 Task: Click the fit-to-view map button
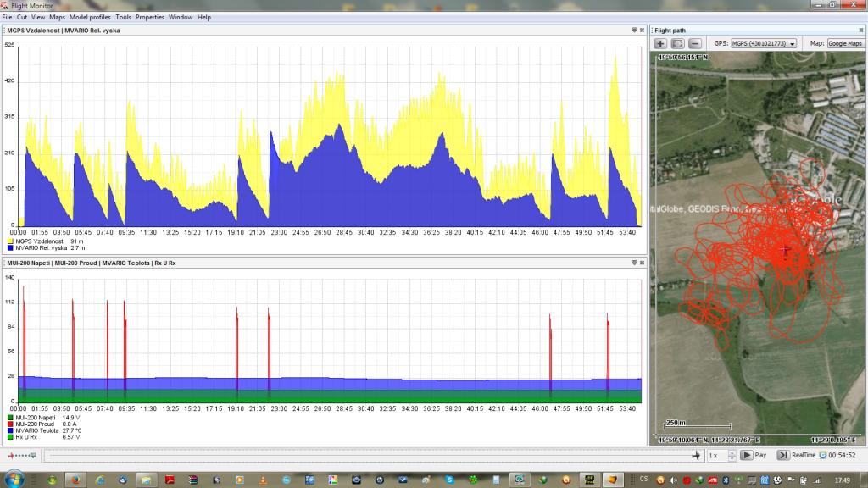coord(677,43)
